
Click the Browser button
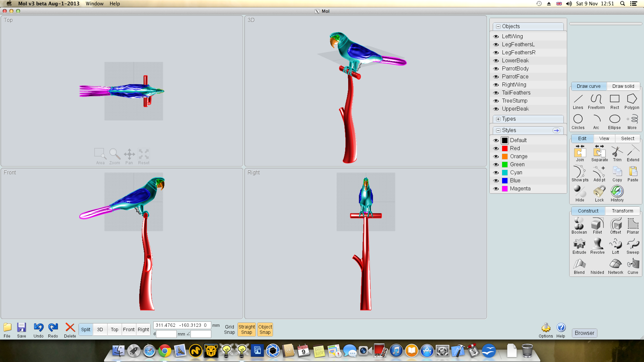coord(584,333)
